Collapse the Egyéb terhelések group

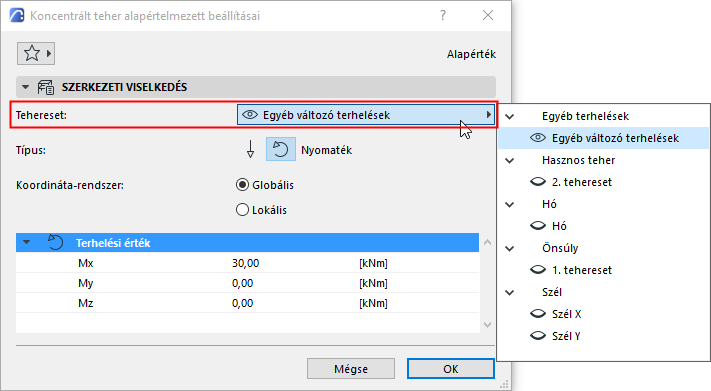click(x=510, y=117)
